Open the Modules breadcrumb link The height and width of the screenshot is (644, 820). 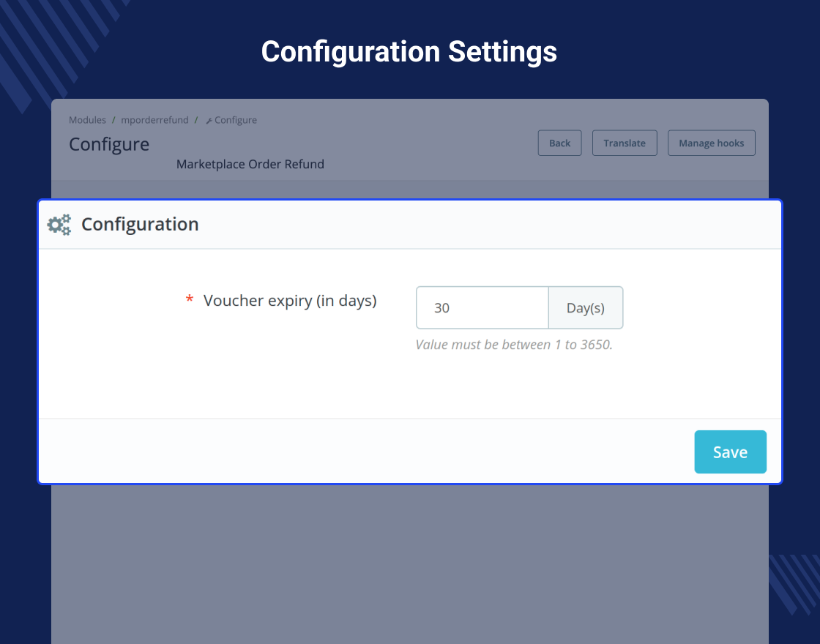point(87,120)
